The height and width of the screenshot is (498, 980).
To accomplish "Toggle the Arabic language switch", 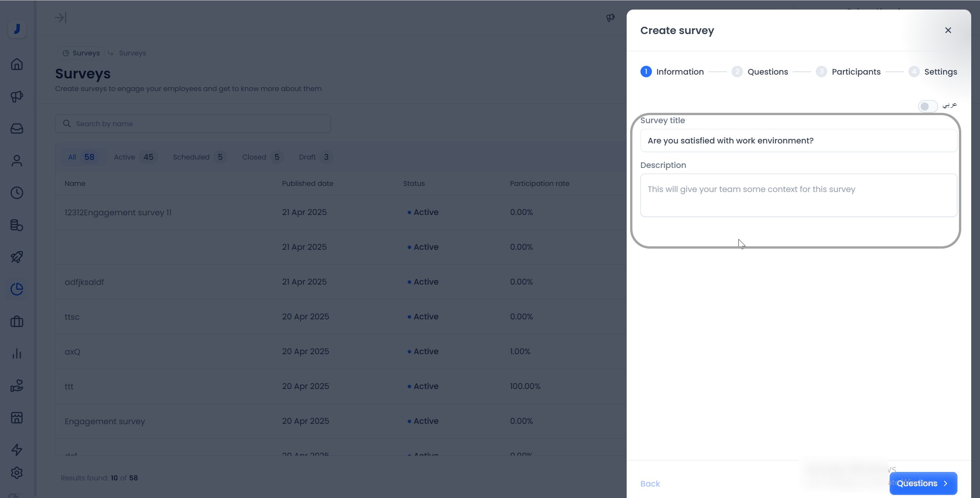I will (928, 106).
